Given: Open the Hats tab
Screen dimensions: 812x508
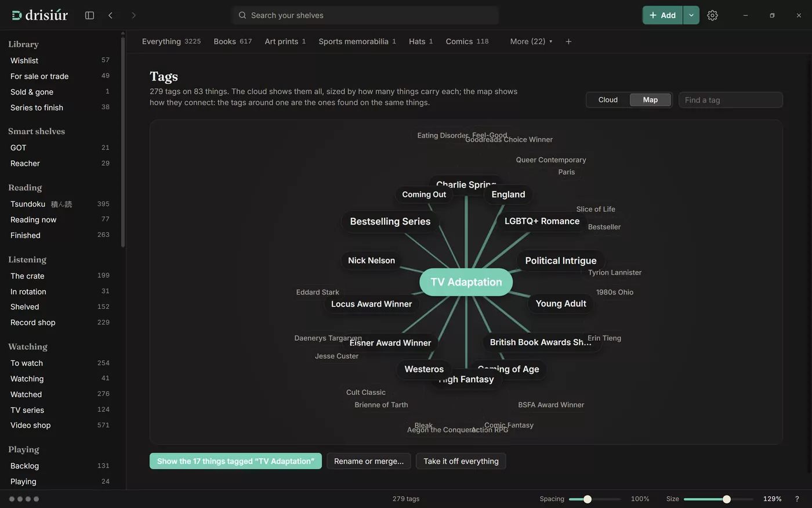Looking at the screenshot, I should pyautogui.click(x=420, y=41).
